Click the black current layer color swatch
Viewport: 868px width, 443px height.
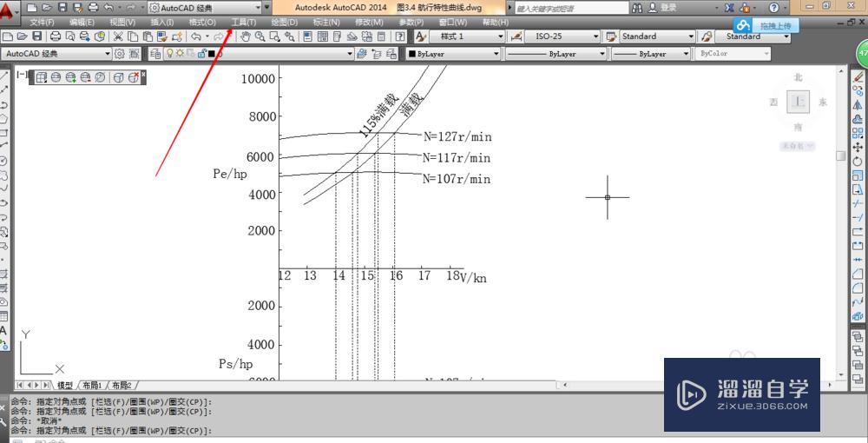212,54
